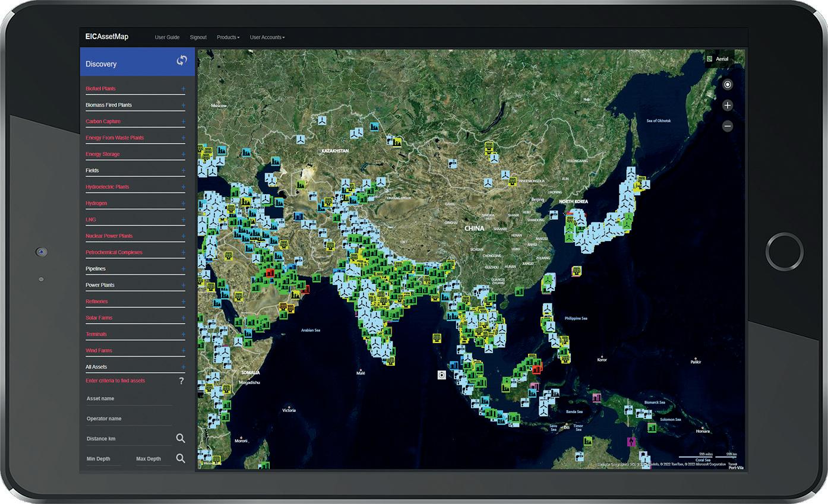Select the Biomass Fired Plants category
This screenshot has width=828, height=504.
pos(109,105)
